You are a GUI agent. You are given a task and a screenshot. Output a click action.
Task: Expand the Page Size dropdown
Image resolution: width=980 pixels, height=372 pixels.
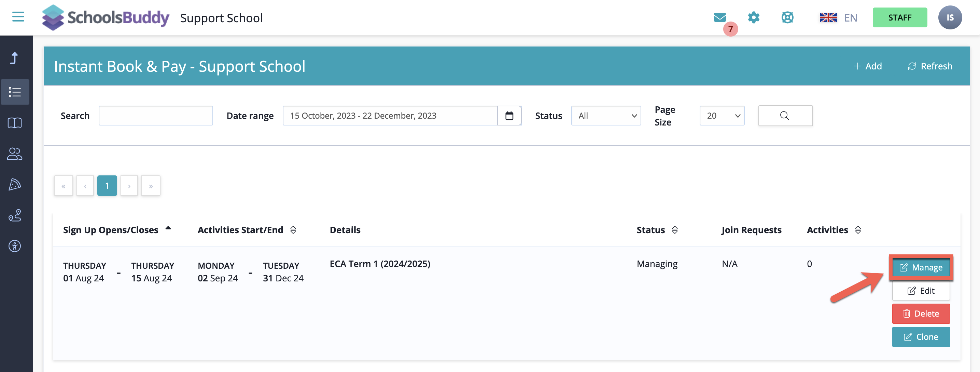722,116
